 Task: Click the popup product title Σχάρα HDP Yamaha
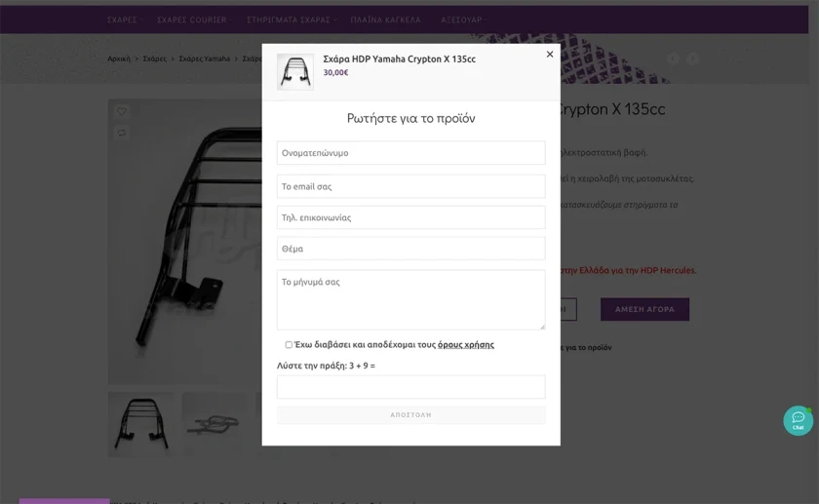[x=399, y=59]
